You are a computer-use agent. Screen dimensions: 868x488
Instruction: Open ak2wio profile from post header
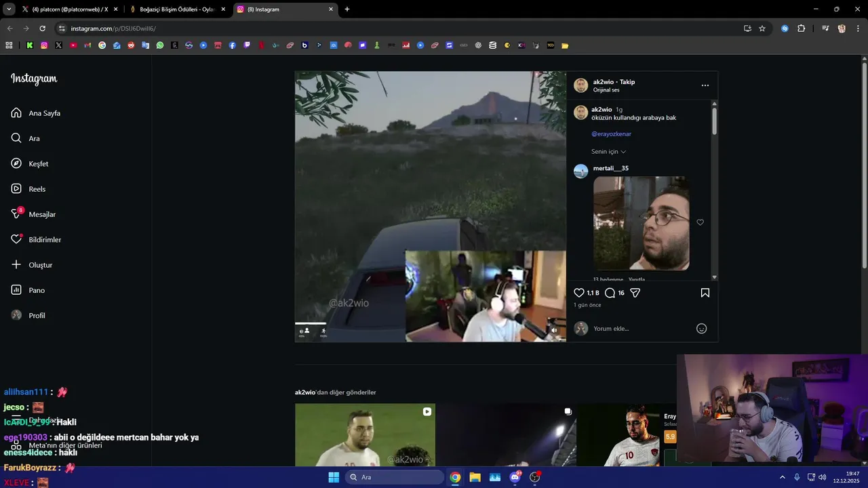click(603, 82)
